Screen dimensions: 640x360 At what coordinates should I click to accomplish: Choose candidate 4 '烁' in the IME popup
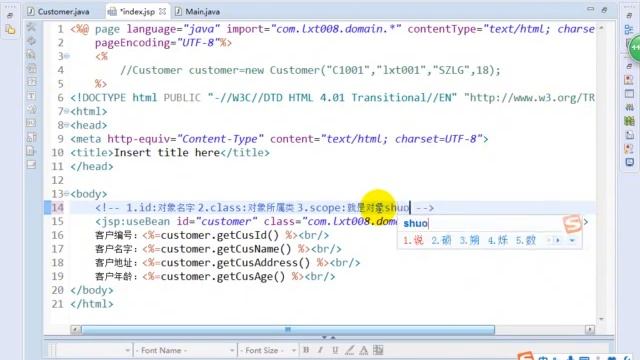[x=498, y=240]
